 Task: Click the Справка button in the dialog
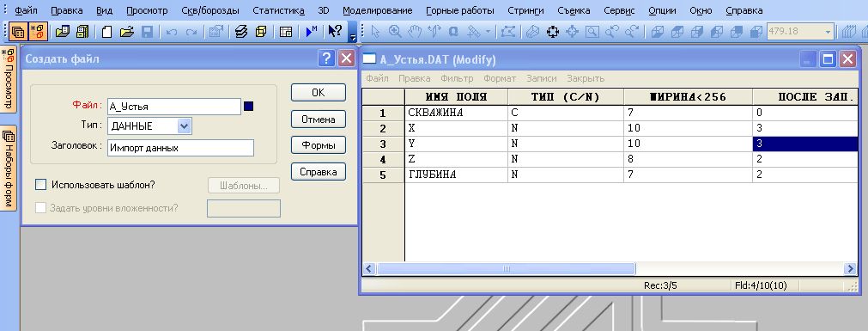(319, 172)
